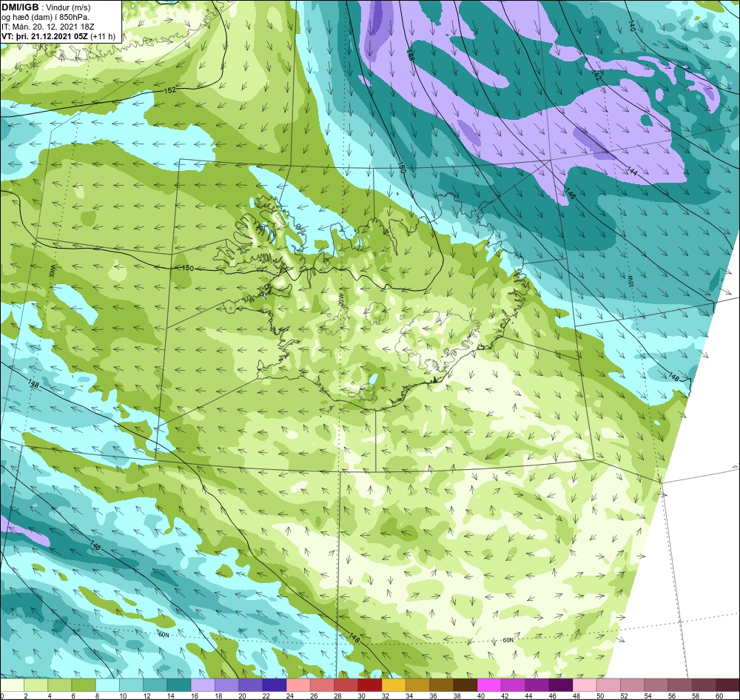Click the '152' contour label
740x700 pixels.
coord(170,90)
